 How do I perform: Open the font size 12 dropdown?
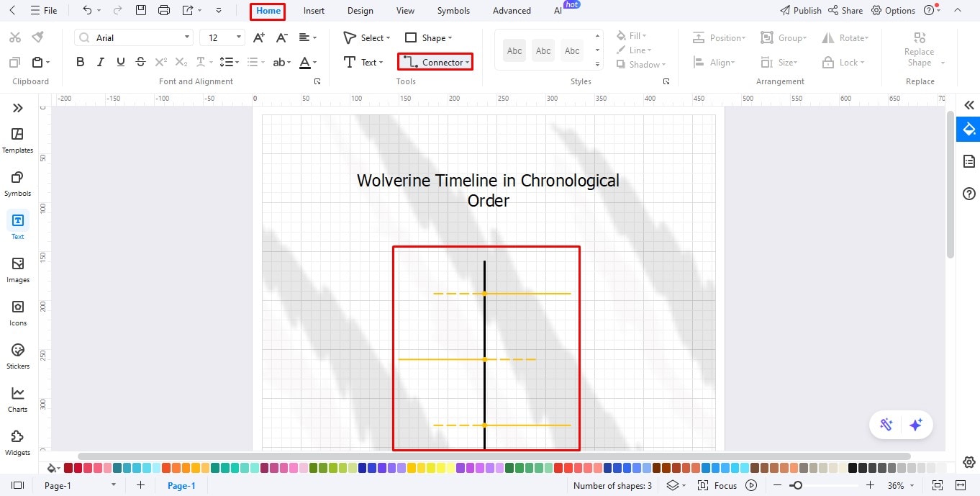tap(240, 37)
